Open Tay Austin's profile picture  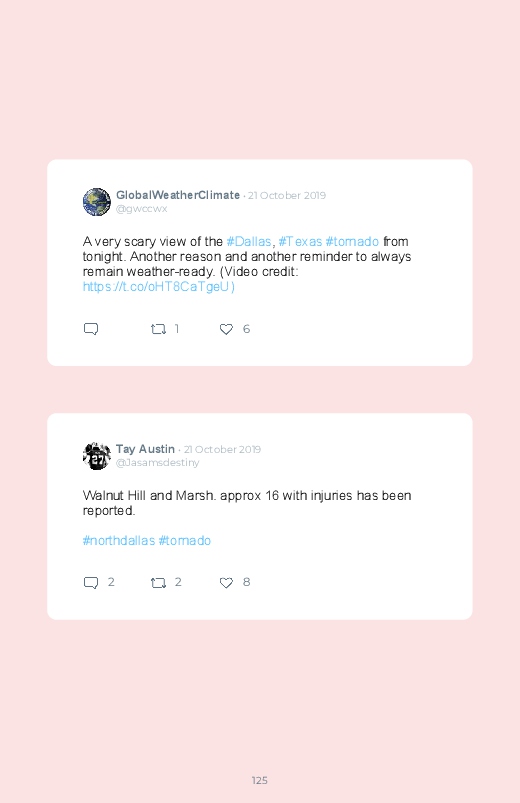pyautogui.click(x=97, y=456)
